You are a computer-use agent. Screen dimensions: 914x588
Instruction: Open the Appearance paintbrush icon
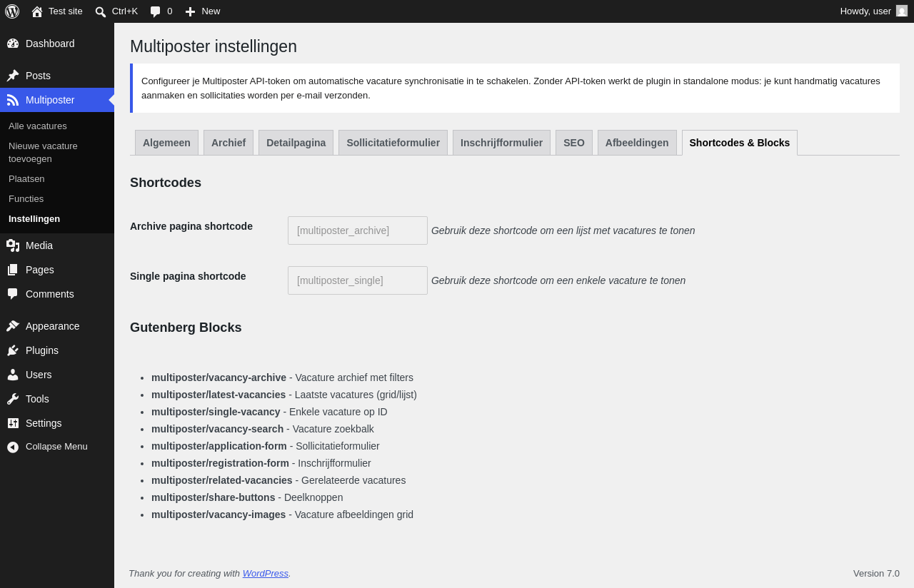tap(13, 326)
